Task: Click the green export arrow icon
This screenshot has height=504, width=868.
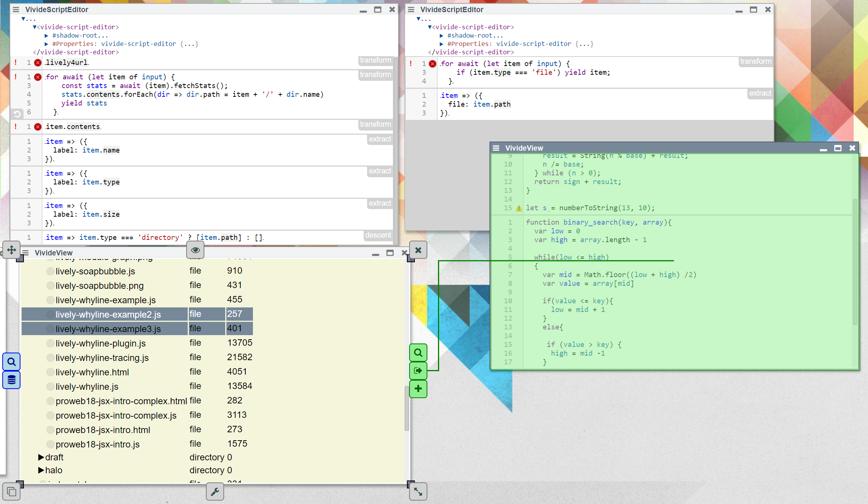Action: coord(418,370)
